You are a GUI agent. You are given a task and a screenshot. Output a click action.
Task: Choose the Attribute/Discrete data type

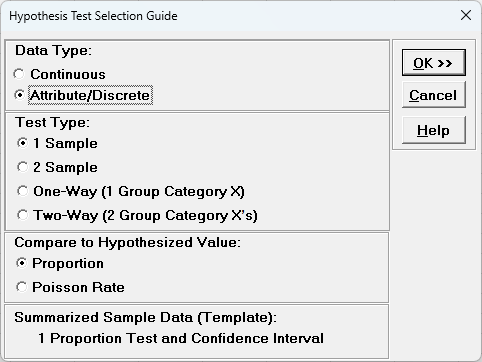pyautogui.click(x=83, y=95)
